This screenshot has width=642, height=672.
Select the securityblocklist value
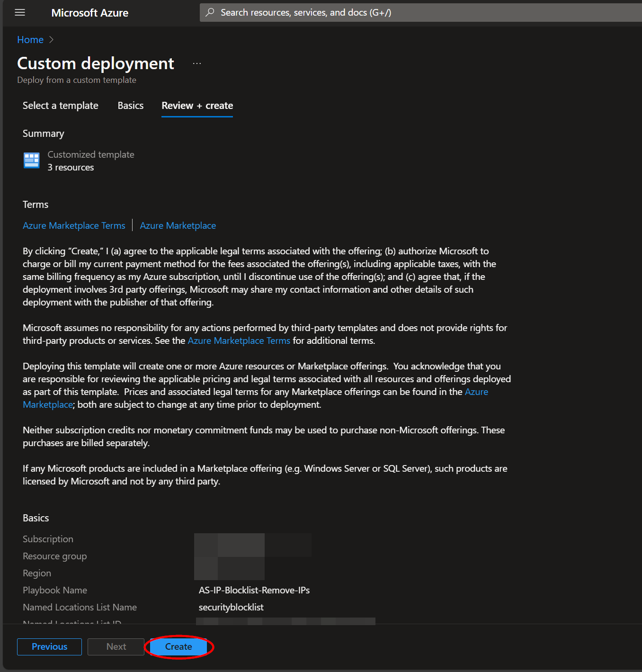click(x=231, y=607)
